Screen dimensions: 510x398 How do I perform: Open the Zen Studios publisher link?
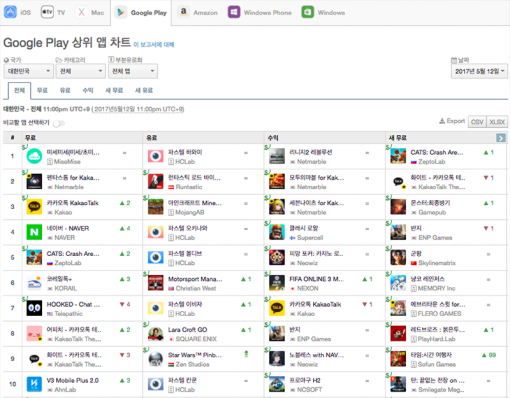[x=193, y=364]
